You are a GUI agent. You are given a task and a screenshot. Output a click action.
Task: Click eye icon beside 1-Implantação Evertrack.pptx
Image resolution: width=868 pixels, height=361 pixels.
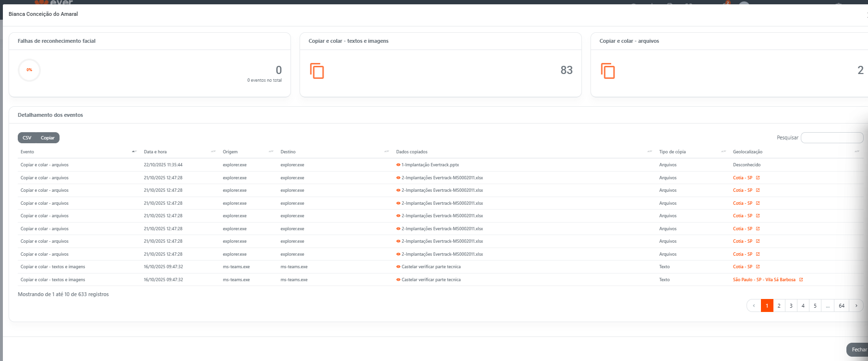[398, 165]
